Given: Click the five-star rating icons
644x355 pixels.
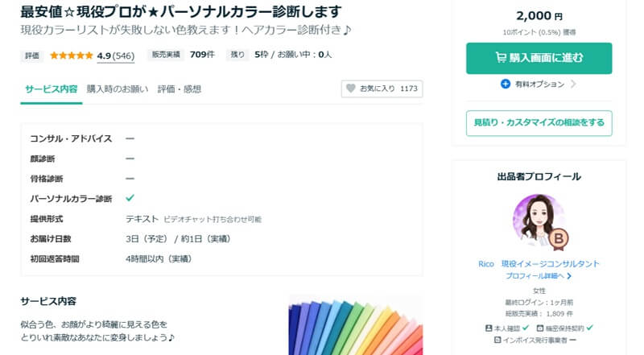Looking at the screenshot, I should (71, 56).
